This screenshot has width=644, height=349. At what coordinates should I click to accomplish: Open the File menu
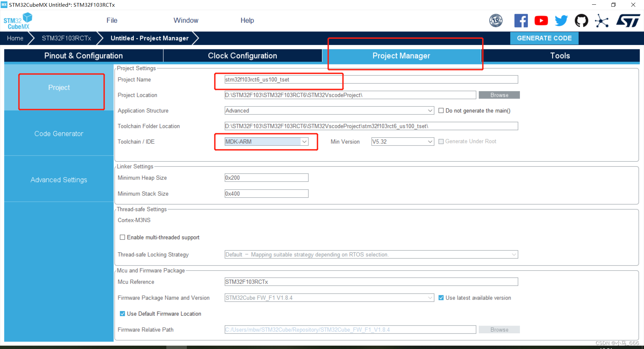click(112, 20)
